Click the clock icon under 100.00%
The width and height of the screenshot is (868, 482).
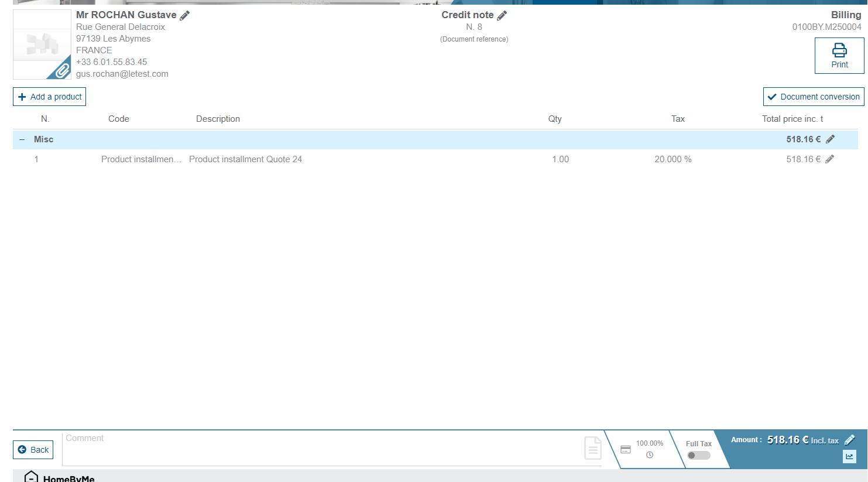point(650,455)
